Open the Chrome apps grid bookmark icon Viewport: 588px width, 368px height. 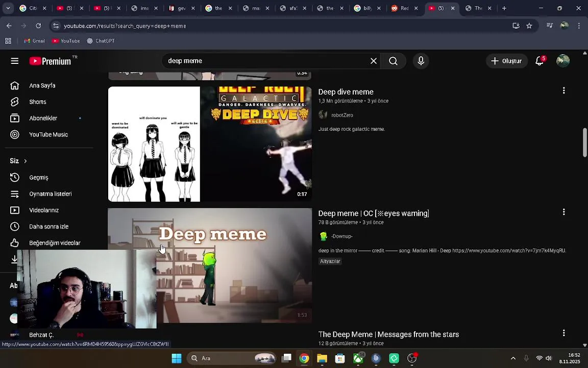[x=8, y=41]
